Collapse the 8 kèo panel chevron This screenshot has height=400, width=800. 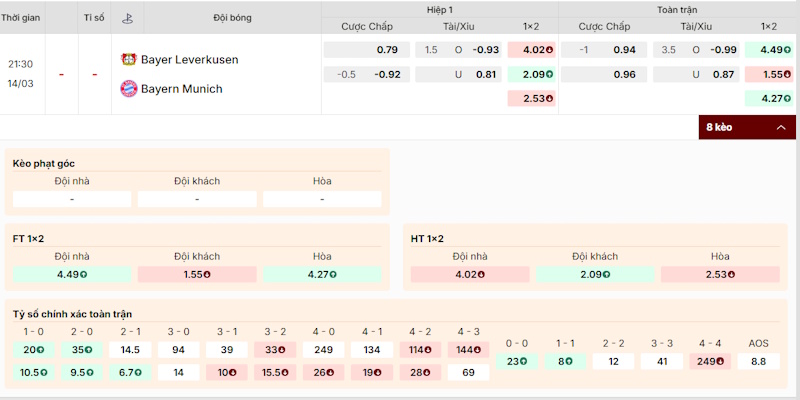pos(780,128)
